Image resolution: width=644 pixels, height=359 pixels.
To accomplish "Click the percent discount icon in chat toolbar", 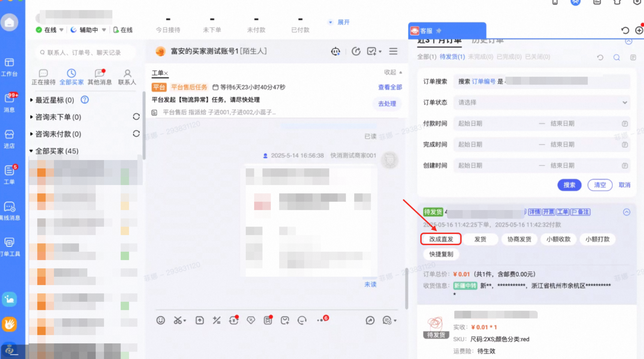I will (x=217, y=320).
